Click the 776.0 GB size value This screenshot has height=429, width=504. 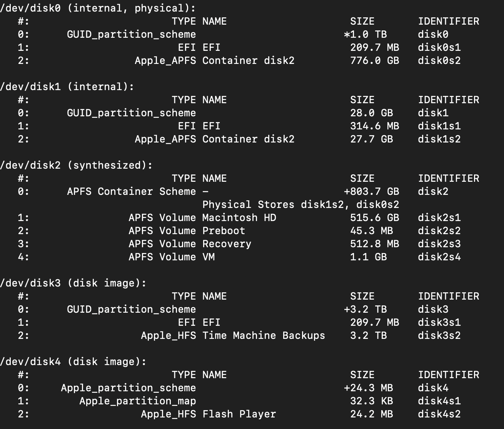[374, 60]
